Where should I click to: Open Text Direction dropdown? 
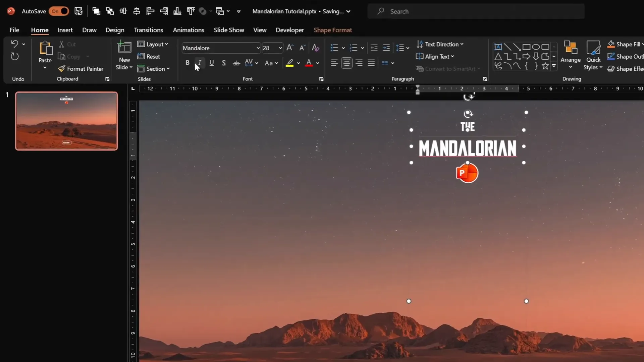(x=440, y=44)
